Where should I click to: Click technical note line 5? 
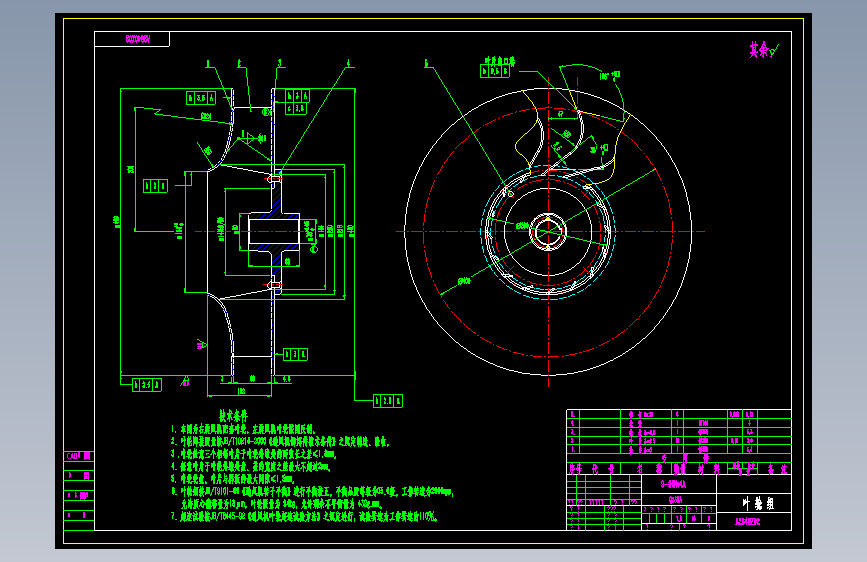(232, 479)
